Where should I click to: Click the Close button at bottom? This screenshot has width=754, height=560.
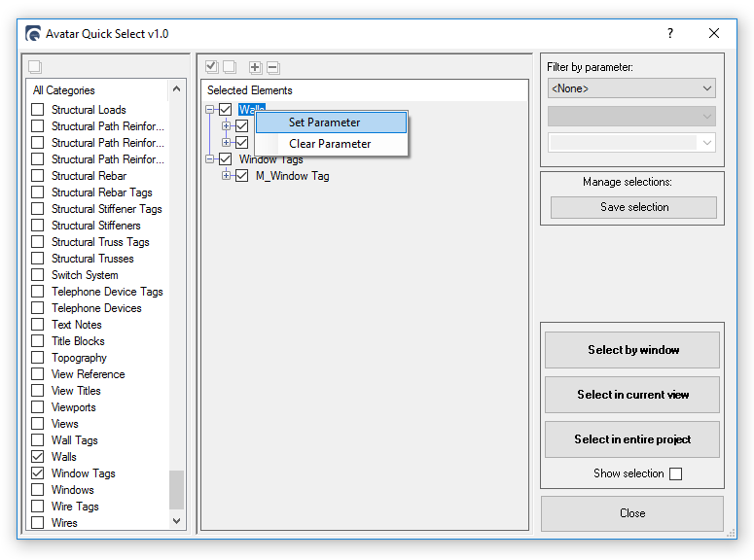631,513
